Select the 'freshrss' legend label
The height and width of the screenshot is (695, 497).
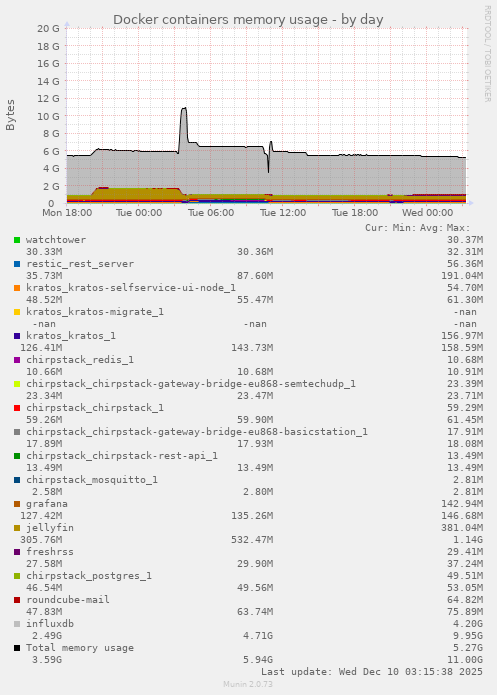(x=50, y=551)
